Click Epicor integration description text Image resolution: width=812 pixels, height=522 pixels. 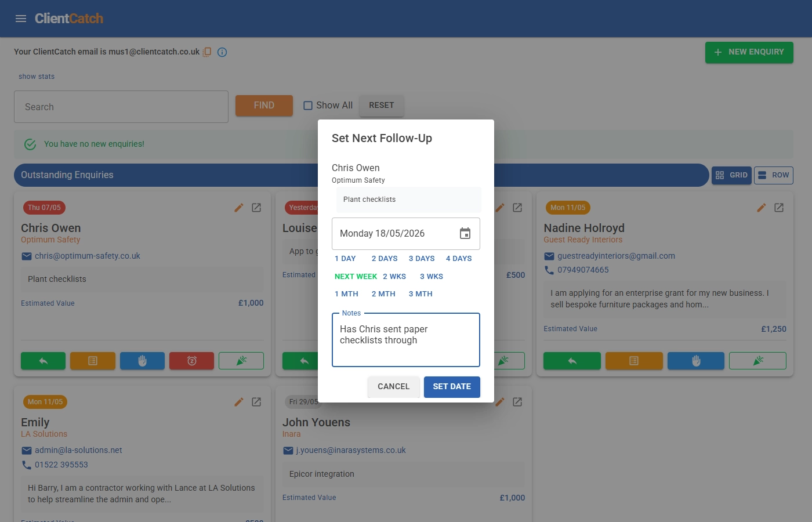point(322,474)
